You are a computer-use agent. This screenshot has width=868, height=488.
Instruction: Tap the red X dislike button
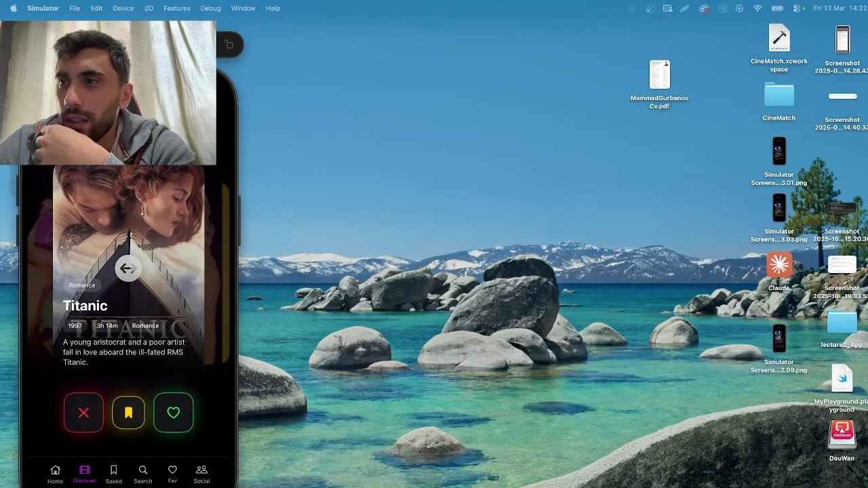83,413
